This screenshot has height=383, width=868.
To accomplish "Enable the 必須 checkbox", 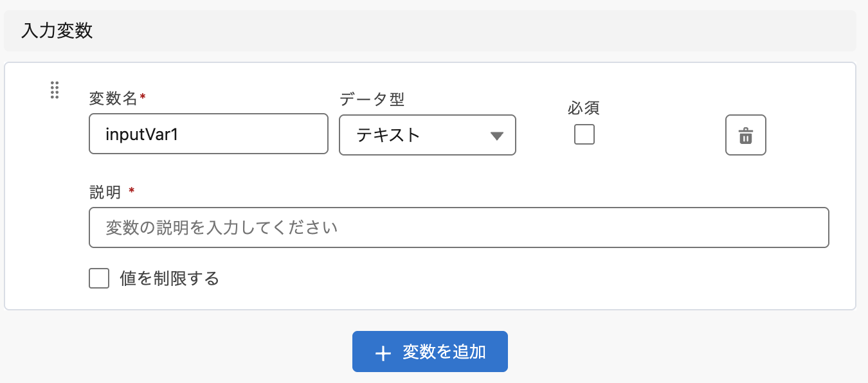I will point(584,134).
